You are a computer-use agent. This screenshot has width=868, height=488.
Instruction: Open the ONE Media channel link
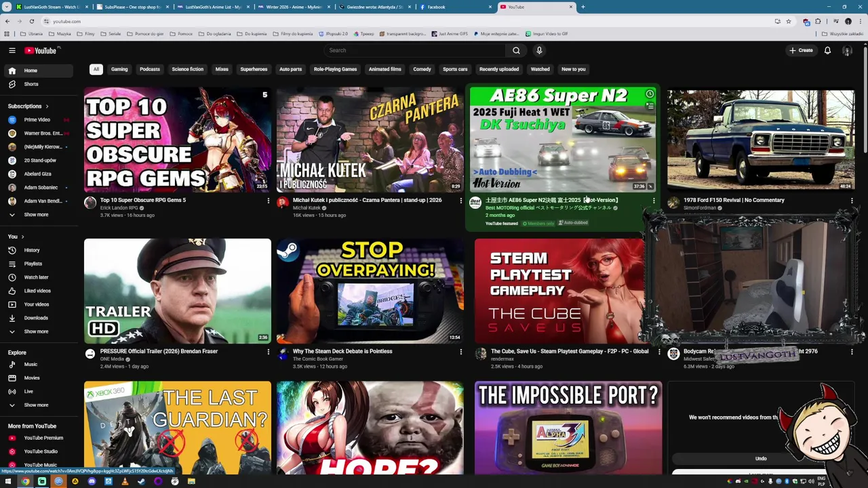[112, 359]
